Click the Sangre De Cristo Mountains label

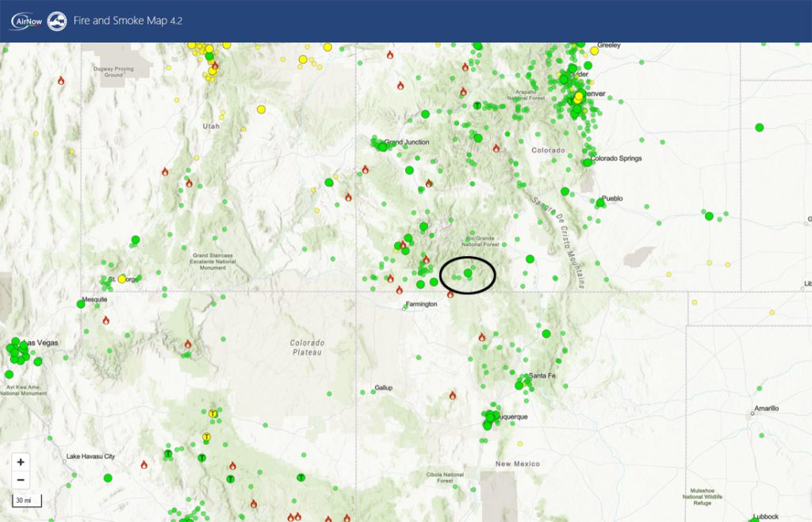tap(559, 242)
